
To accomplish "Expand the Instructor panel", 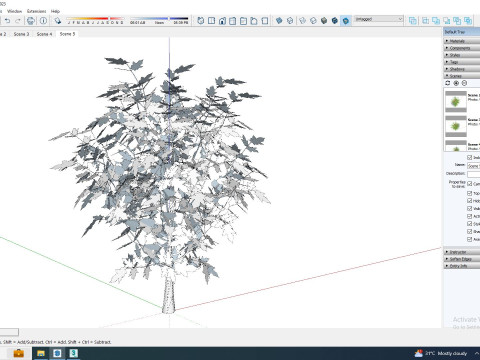I will pyautogui.click(x=462, y=252).
